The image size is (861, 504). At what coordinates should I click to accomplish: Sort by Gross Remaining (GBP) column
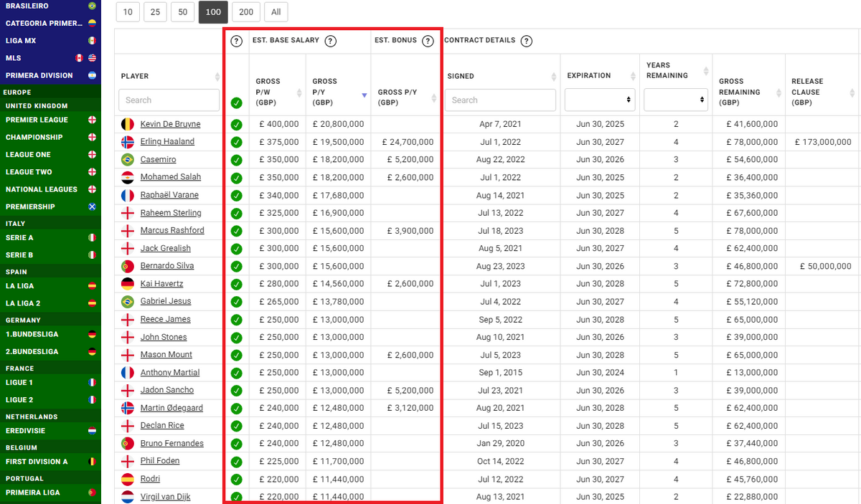click(x=778, y=92)
